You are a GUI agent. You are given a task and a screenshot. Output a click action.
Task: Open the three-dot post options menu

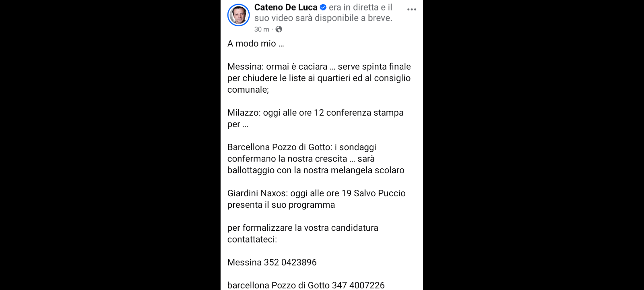click(411, 9)
